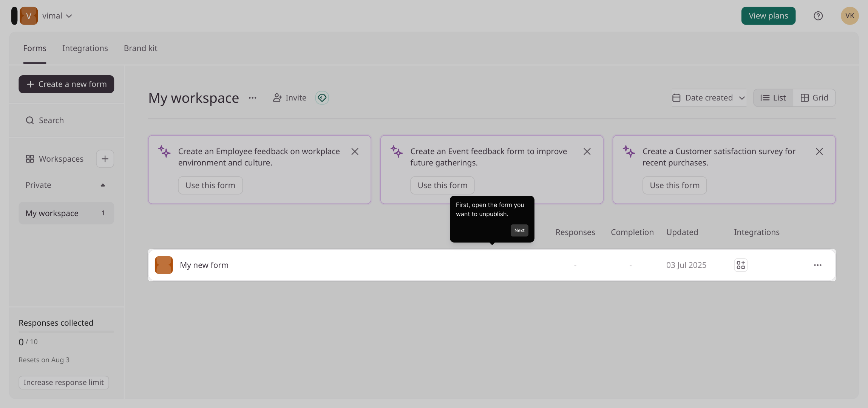Switch to the Forms tab

coord(35,48)
